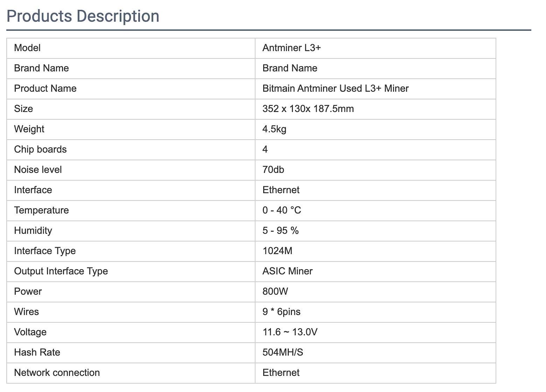Select the "Antminer L3+" model value

tap(291, 48)
